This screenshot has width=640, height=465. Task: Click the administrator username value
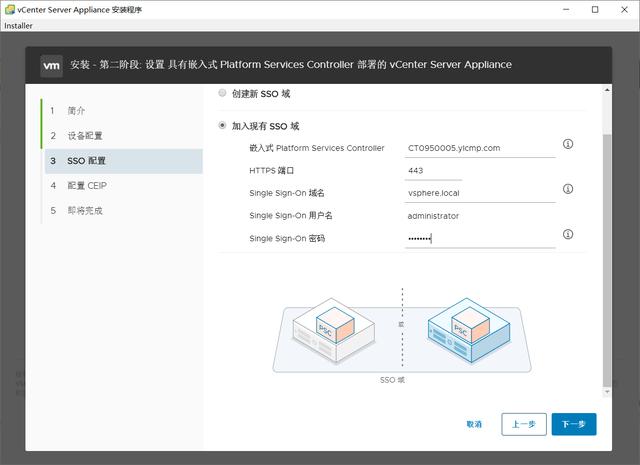coord(433,216)
